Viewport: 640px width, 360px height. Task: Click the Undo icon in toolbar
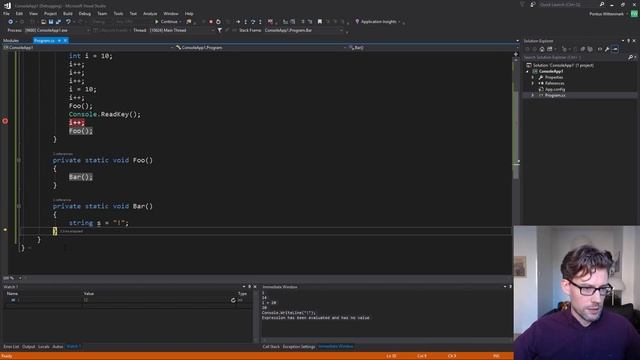(68, 22)
